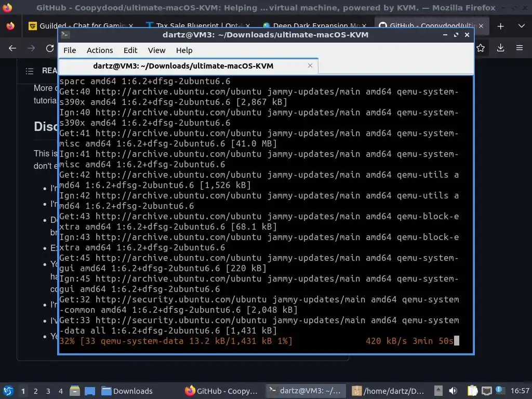Viewport: 532px width, 399px height.
Task: Launch the file manager from the panel
Action: click(75, 391)
